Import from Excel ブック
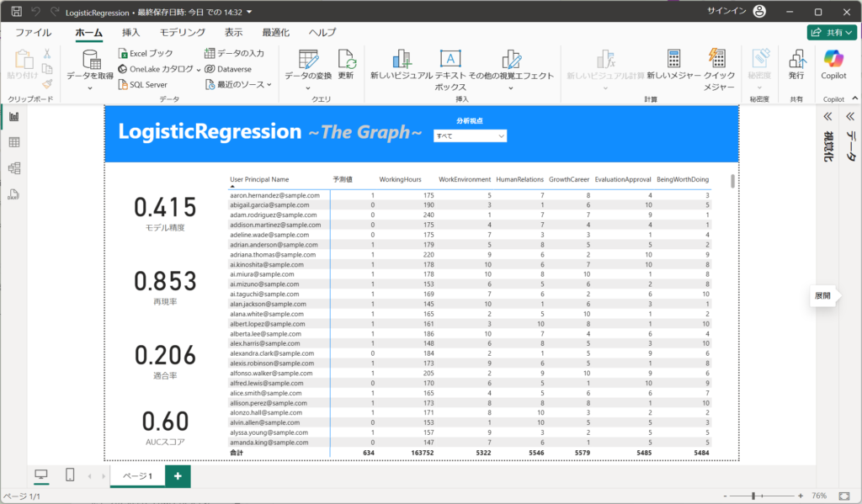862x504 pixels. pyautogui.click(x=146, y=53)
